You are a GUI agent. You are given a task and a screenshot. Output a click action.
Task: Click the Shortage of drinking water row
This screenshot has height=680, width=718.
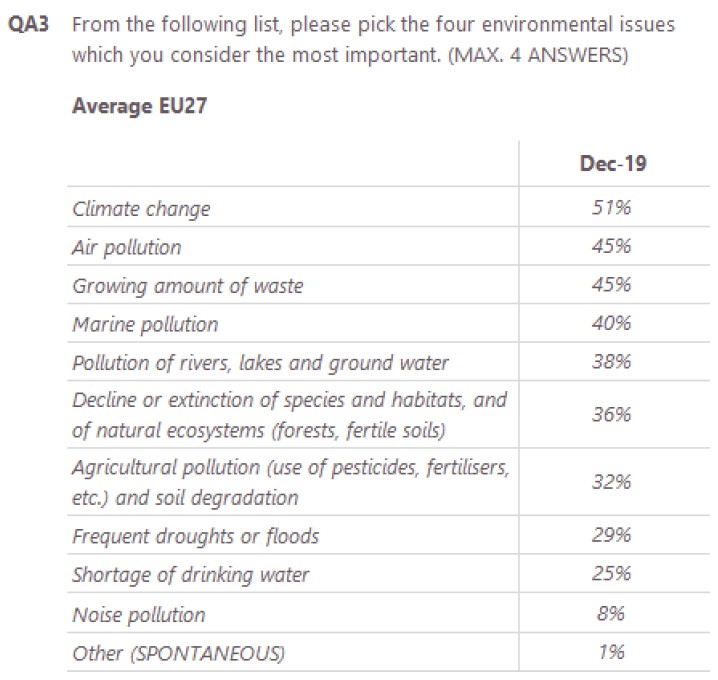click(x=190, y=575)
